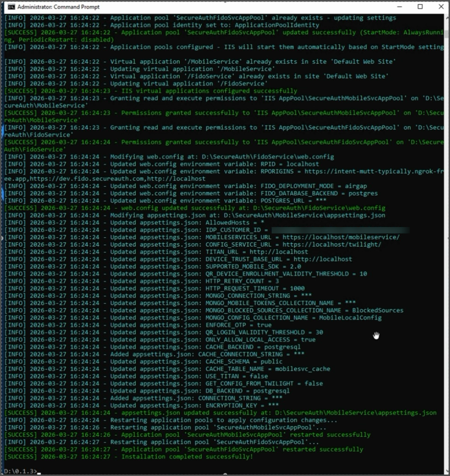Viewport: 450px width, 476px height.
Task: Click 'CACHE_SCHEMA = public' line
Action: 144,361
